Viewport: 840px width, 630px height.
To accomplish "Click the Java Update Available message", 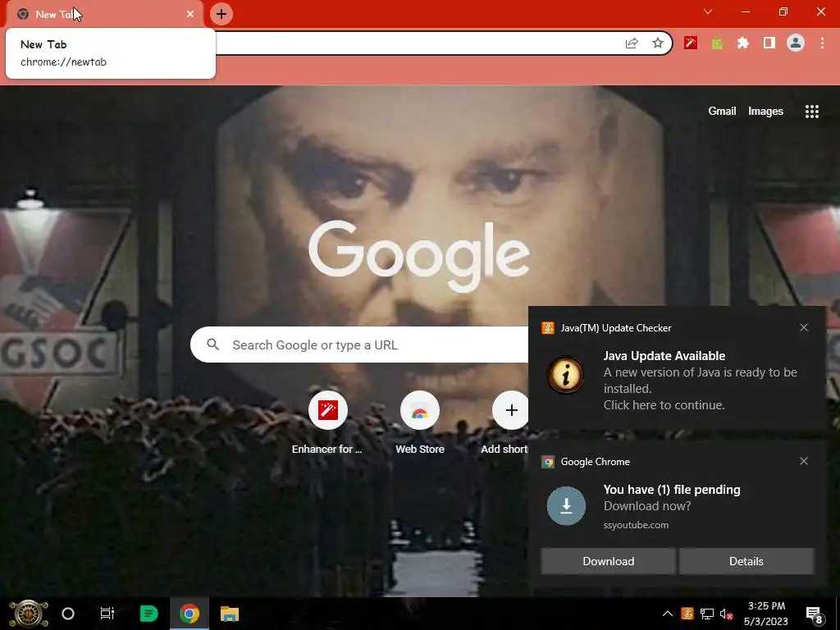I will tap(664, 356).
